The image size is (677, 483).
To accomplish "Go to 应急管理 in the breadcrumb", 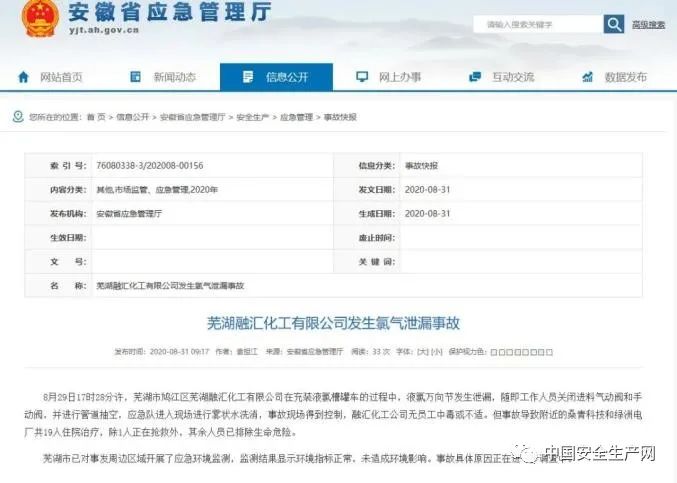I will [296, 117].
